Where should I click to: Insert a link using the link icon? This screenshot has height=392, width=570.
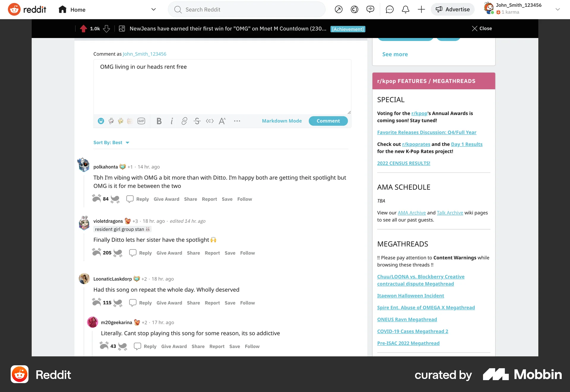pos(184,121)
